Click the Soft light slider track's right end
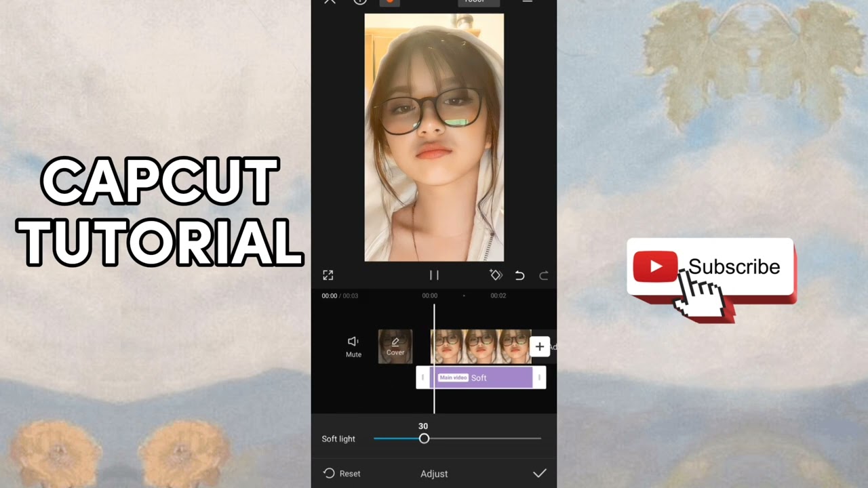 tap(540, 439)
